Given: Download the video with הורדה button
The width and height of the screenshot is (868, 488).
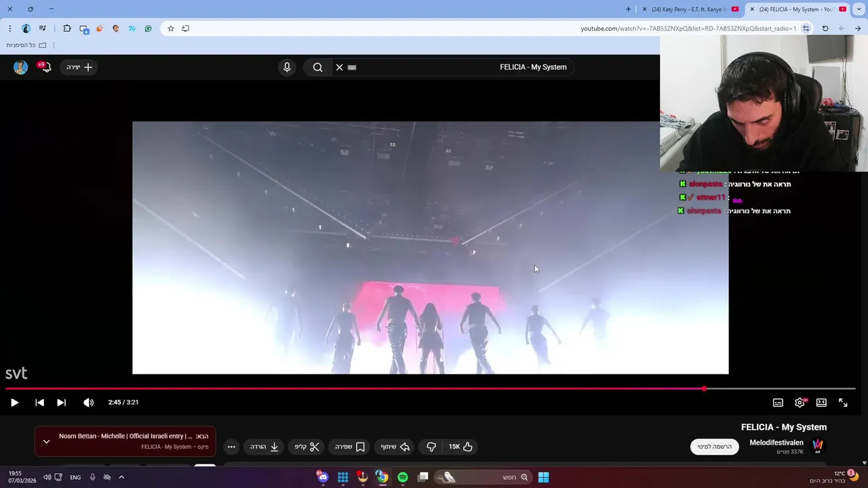Looking at the screenshot, I should coord(264,447).
